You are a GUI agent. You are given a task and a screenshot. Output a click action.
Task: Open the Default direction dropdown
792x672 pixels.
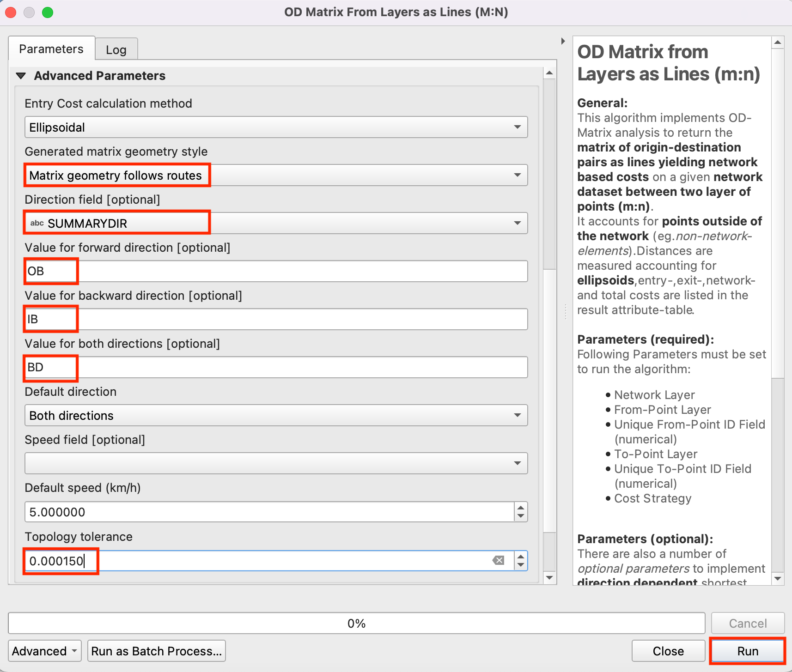coord(276,416)
